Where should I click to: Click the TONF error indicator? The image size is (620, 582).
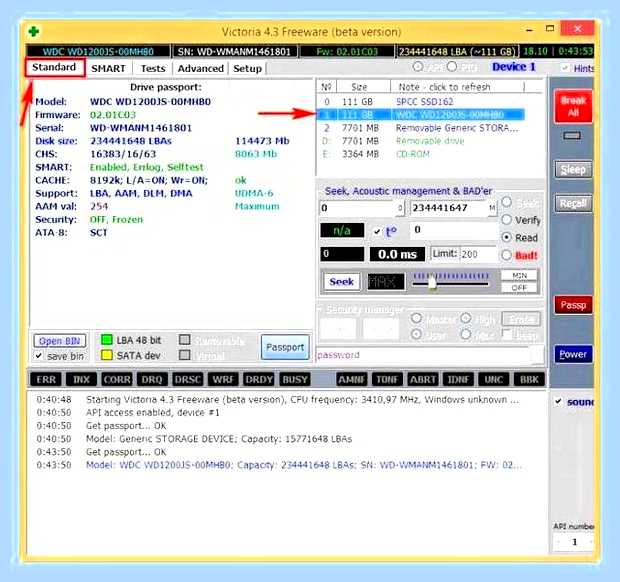[387, 380]
